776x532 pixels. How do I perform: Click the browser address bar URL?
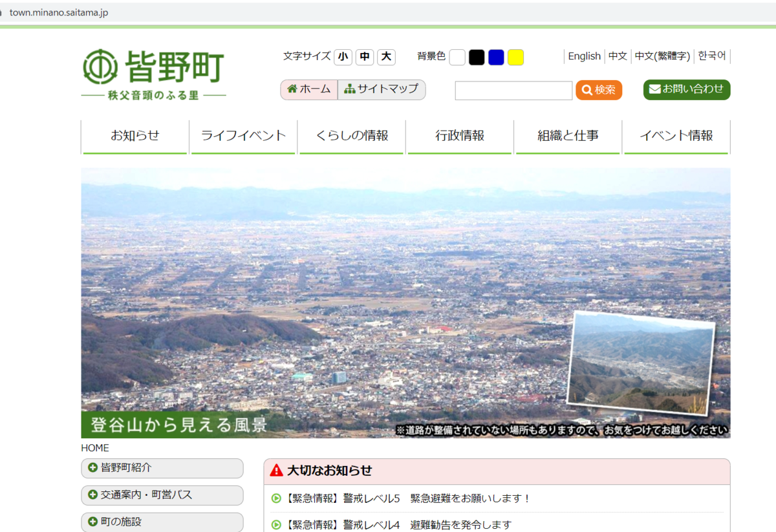[x=58, y=12]
